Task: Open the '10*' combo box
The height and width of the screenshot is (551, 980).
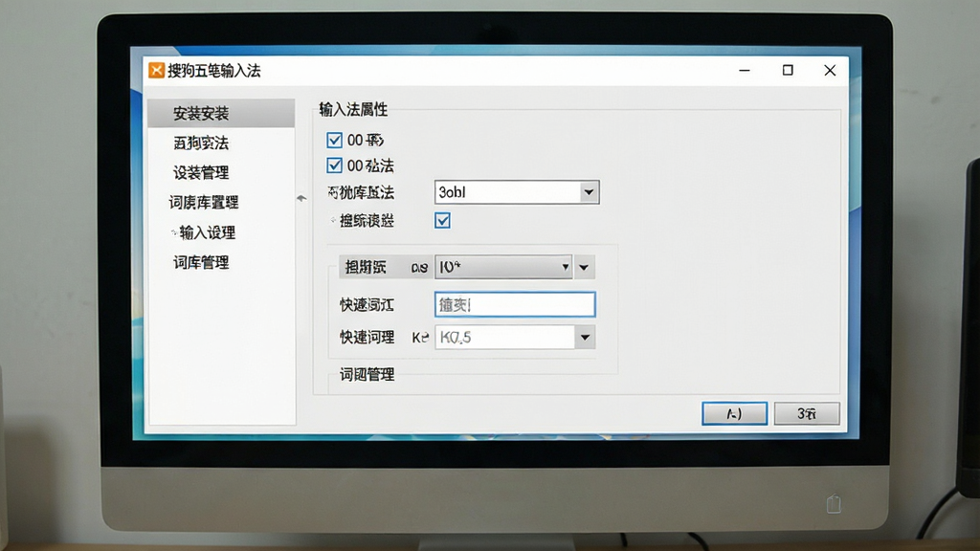Action: pyautogui.click(x=503, y=268)
